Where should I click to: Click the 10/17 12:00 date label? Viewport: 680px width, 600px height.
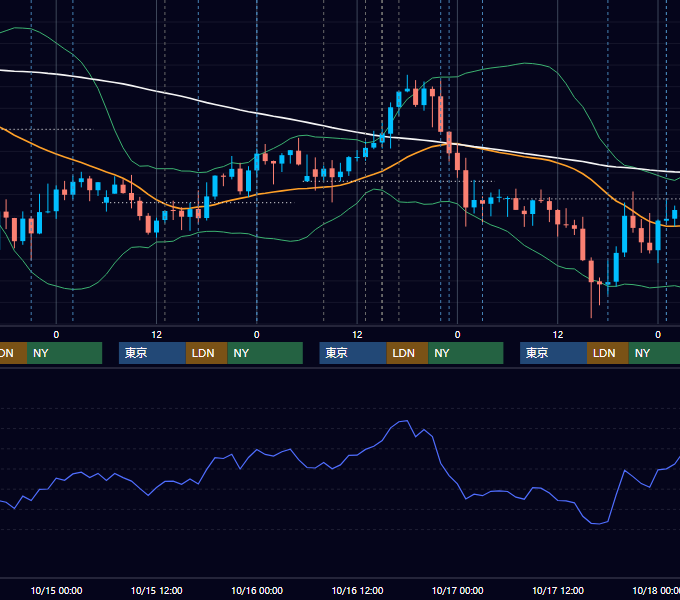[558, 590]
